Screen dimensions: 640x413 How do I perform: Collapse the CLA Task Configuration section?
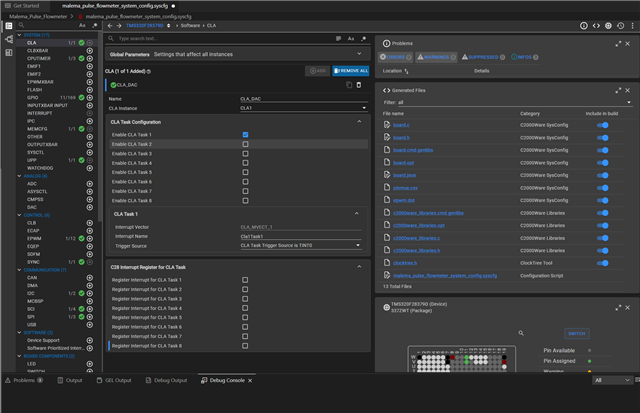[x=359, y=121]
